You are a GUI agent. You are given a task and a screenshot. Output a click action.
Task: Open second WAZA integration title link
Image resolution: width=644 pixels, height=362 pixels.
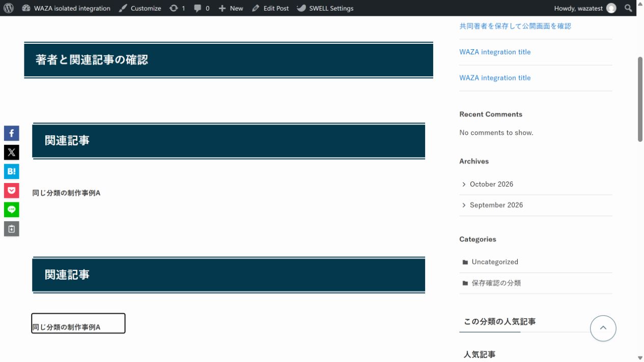pyautogui.click(x=495, y=78)
